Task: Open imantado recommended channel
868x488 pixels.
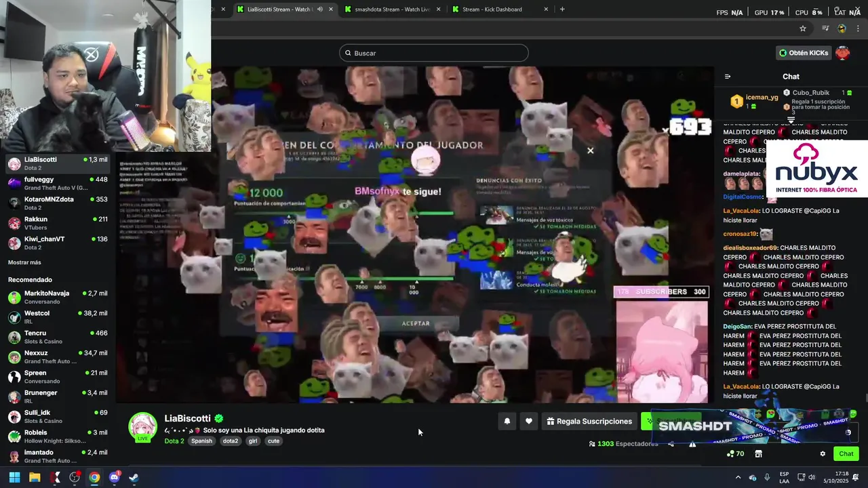Action: 58,456
